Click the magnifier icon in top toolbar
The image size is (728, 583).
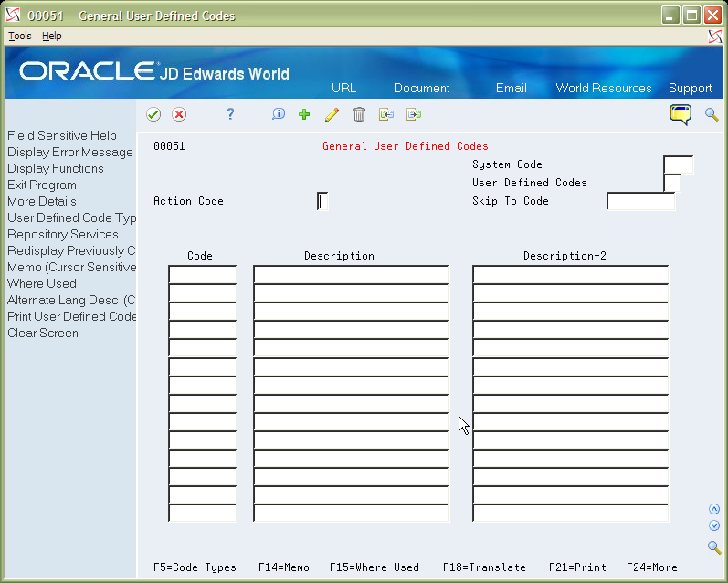click(x=712, y=114)
